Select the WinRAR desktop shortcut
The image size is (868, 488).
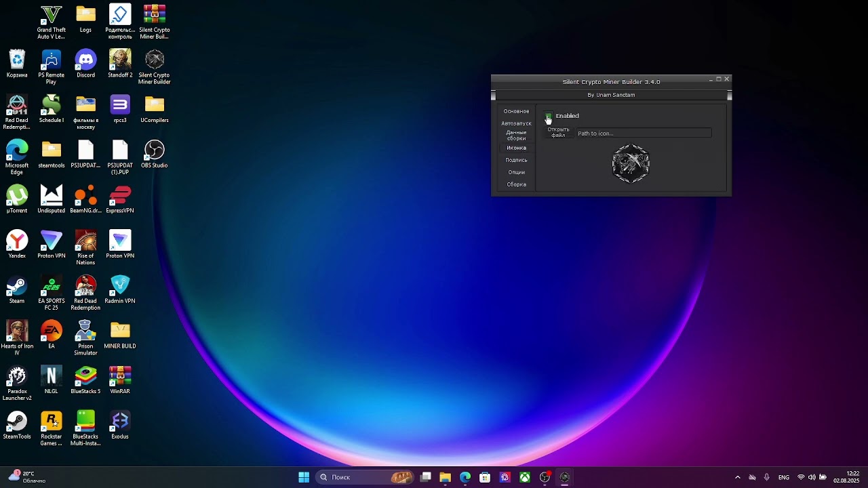(120, 380)
